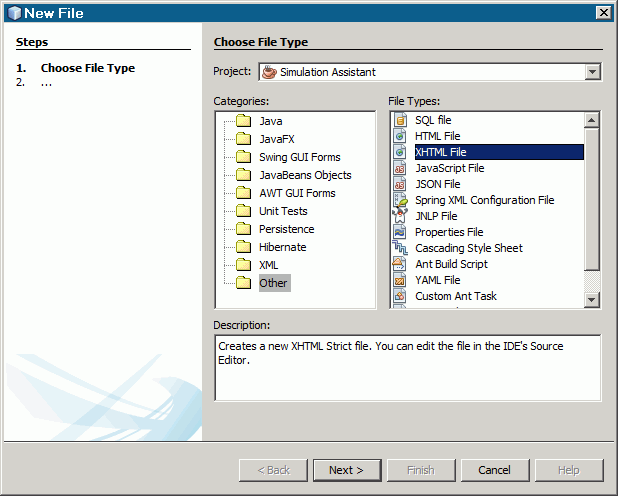Click the JavaBeans Objects folder icon
The image size is (618, 496).
244,175
